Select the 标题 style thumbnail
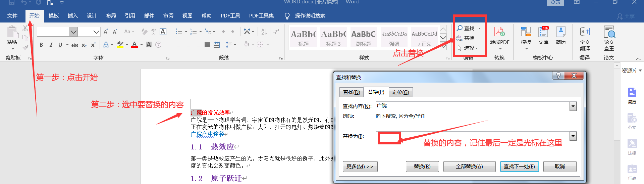 pyautogui.click(x=303, y=38)
